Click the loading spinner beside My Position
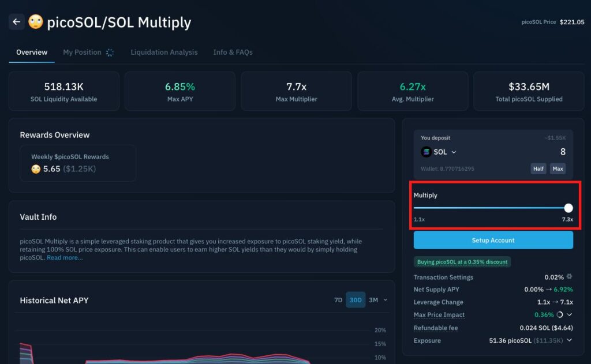The width and height of the screenshot is (591, 364). tap(110, 52)
